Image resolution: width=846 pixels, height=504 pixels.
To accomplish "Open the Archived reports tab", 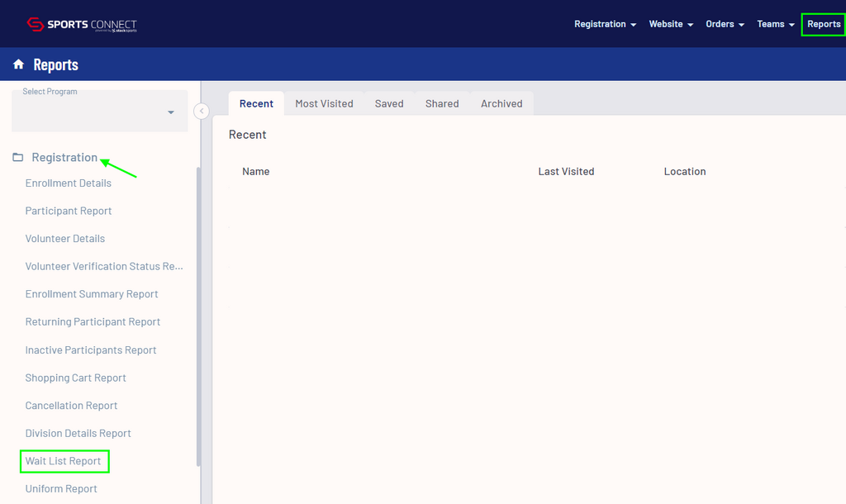I will (x=501, y=103).
